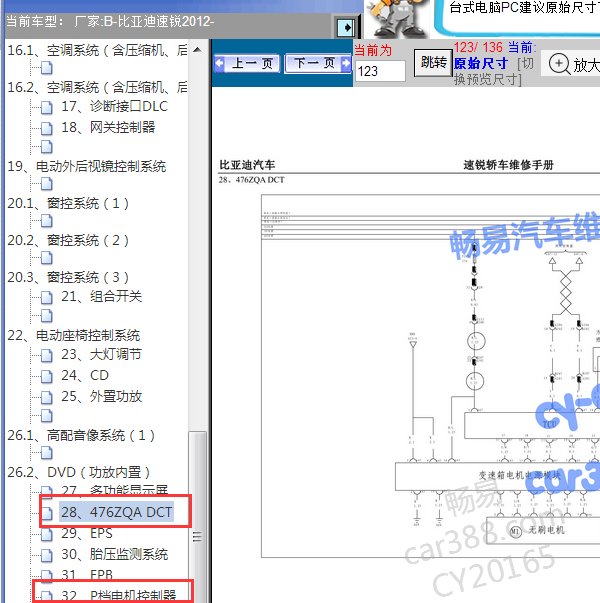The image size is (600, 603).
Task: Click page icon under 16.1、空调系统
Action: (x=47, y=68)
